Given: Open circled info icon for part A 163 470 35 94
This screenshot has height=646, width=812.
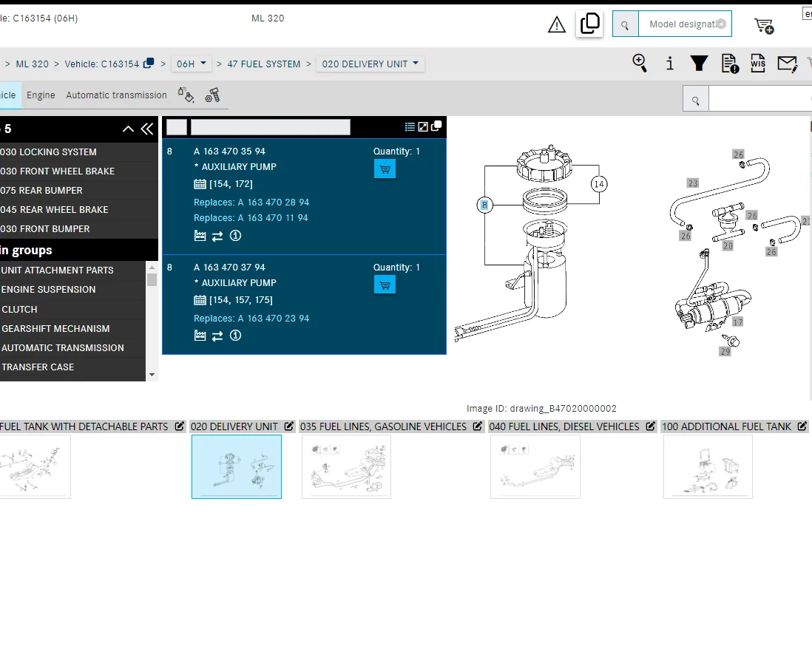Looking at the screenshot, I should point(236,236).
